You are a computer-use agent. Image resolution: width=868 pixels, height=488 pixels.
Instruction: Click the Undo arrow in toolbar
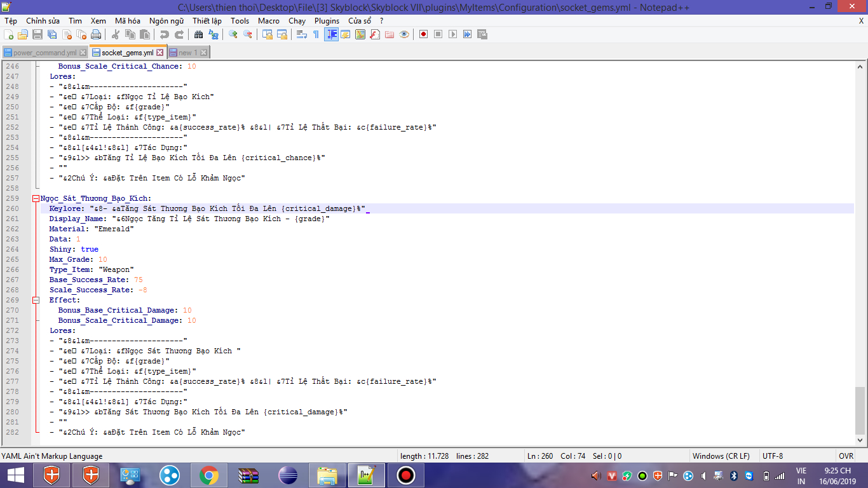[x=165, y=34]
